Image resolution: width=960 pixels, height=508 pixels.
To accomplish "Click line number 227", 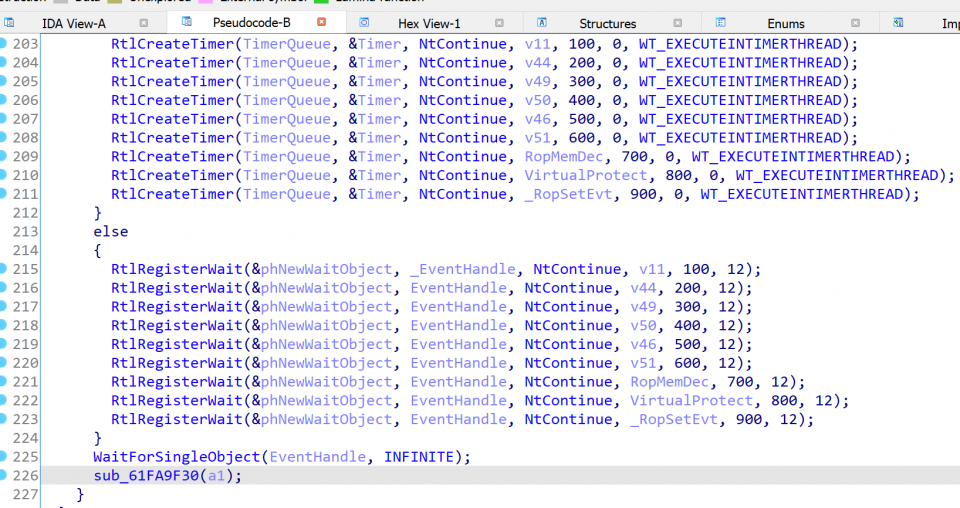I will [25, 495].
